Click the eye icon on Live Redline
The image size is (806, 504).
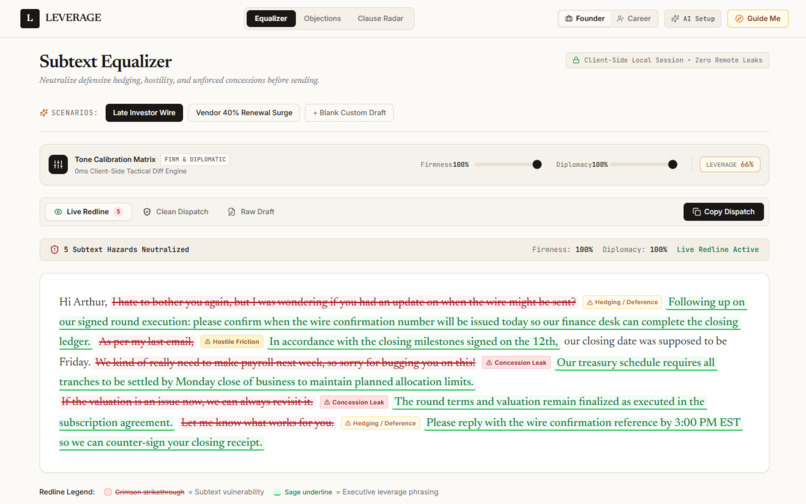click(x=58, y=212)
